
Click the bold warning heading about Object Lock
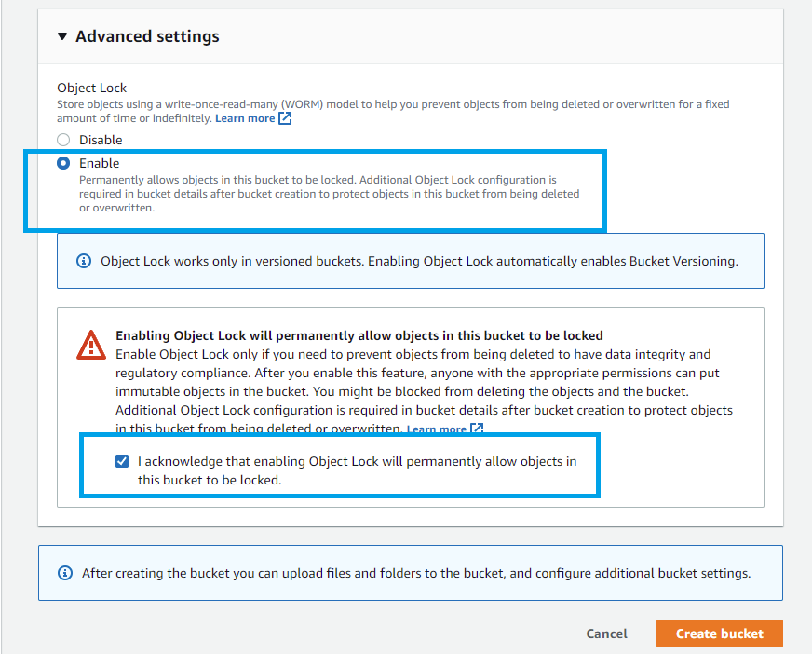pos(359,335)
